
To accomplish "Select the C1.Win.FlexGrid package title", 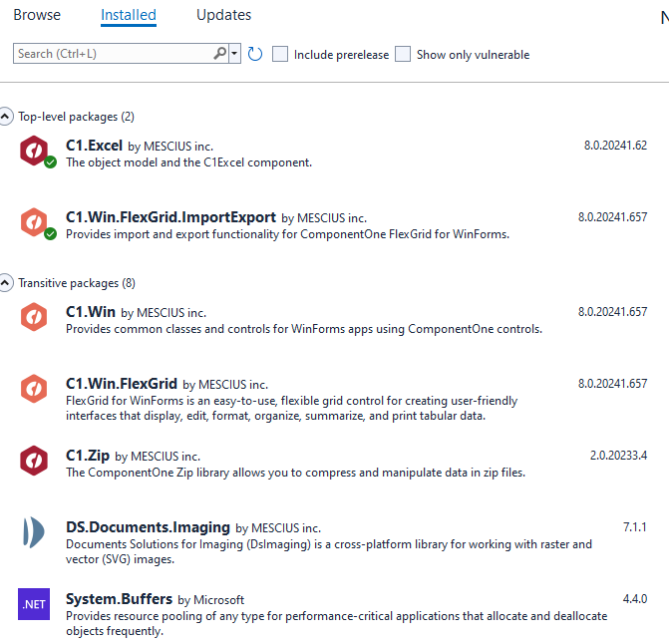I will coord(122,384).
